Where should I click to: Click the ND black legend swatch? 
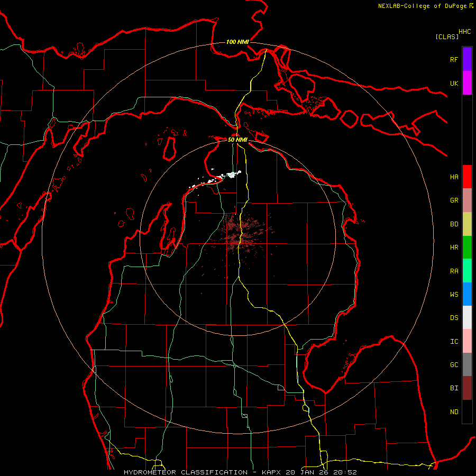pos(467,411)
